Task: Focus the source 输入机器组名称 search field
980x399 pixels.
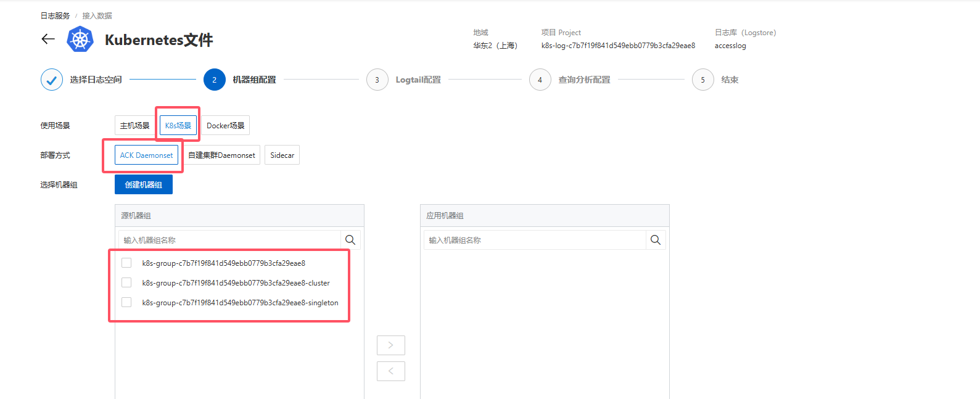Action: tap(229, 240)
